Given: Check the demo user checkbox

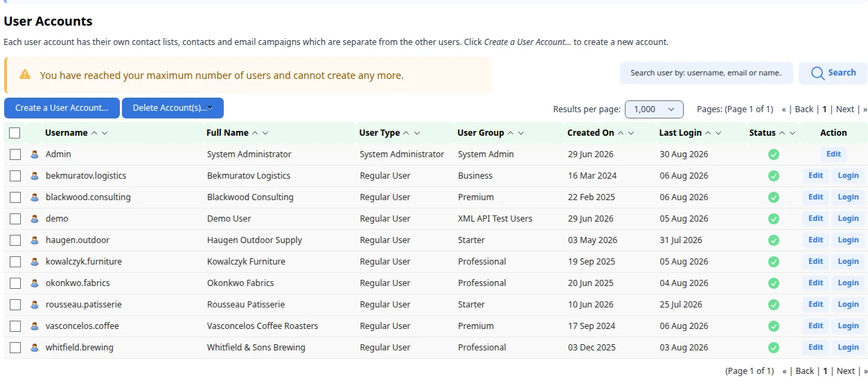Looking at the screenshot, I should [x=15, y=219].
